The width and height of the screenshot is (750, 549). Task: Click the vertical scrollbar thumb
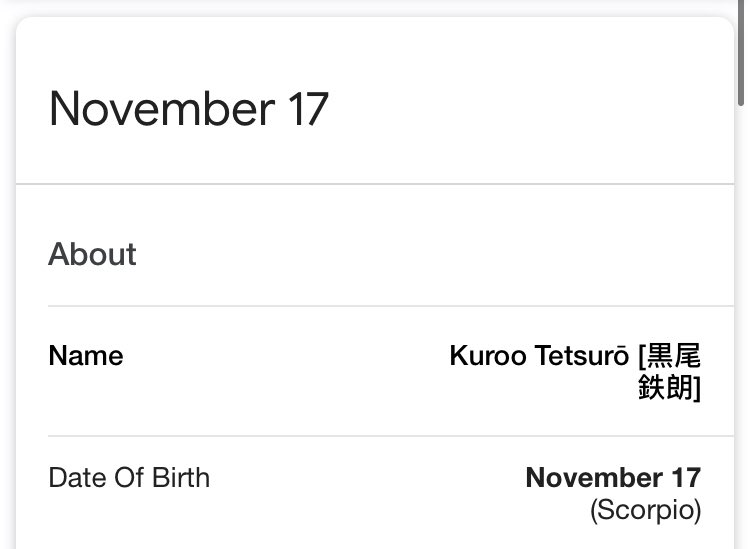point(741,53)
